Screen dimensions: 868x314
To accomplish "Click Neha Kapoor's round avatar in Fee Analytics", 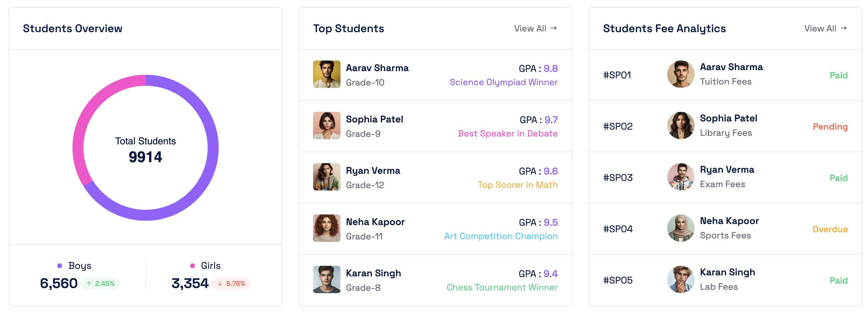I will (681, 228).
